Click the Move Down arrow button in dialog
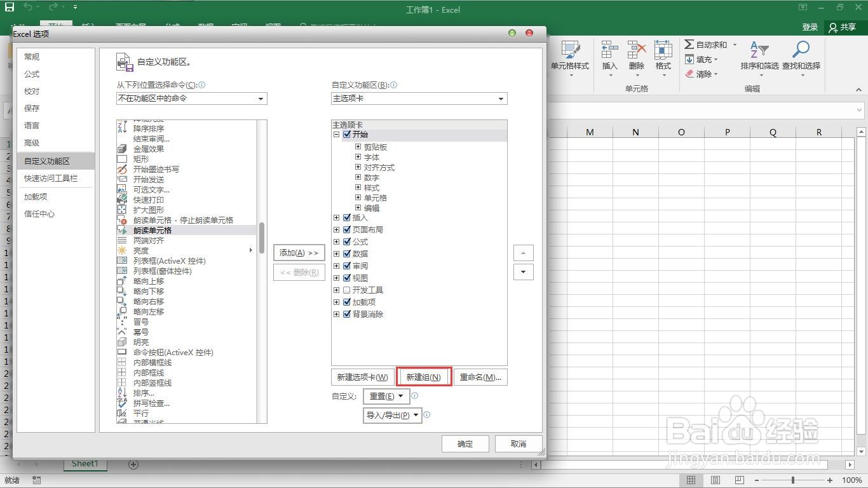The image size is (868, 488). [x=523, y=272]
